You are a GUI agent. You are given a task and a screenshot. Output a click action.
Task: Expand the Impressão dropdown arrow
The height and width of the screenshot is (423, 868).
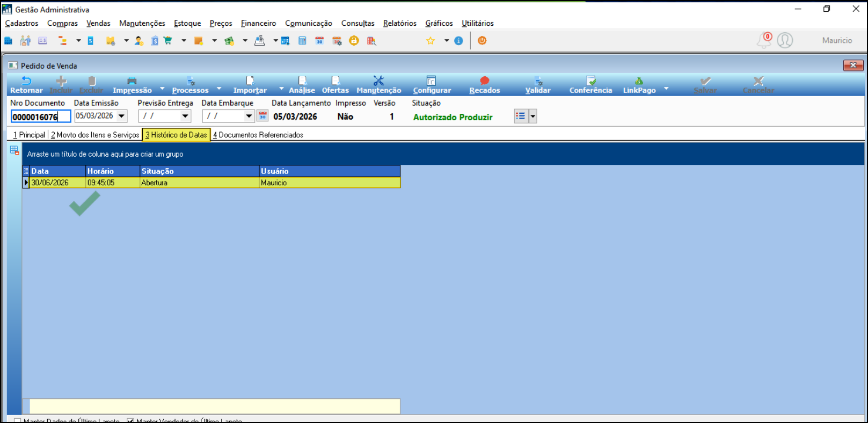click(162, 89)
